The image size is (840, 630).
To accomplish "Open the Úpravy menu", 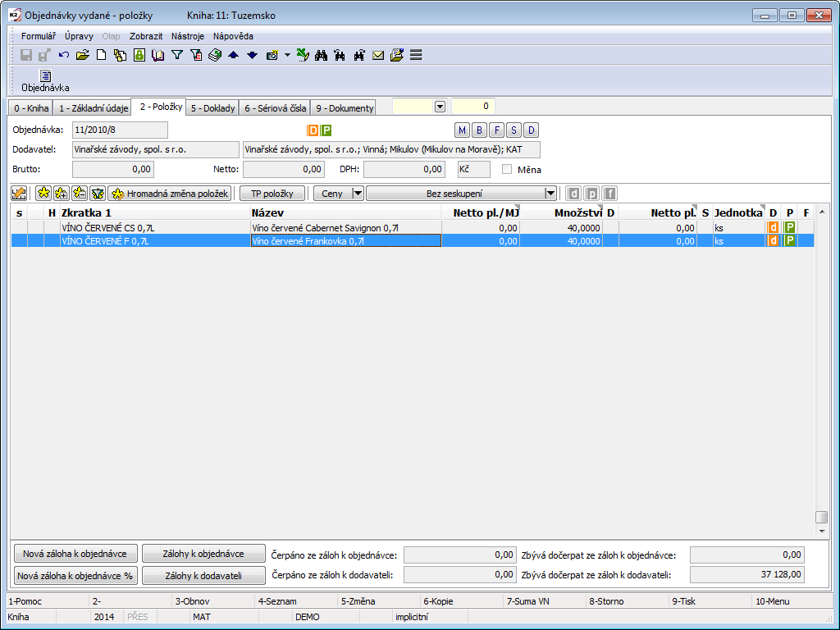I will coord(80,36).
